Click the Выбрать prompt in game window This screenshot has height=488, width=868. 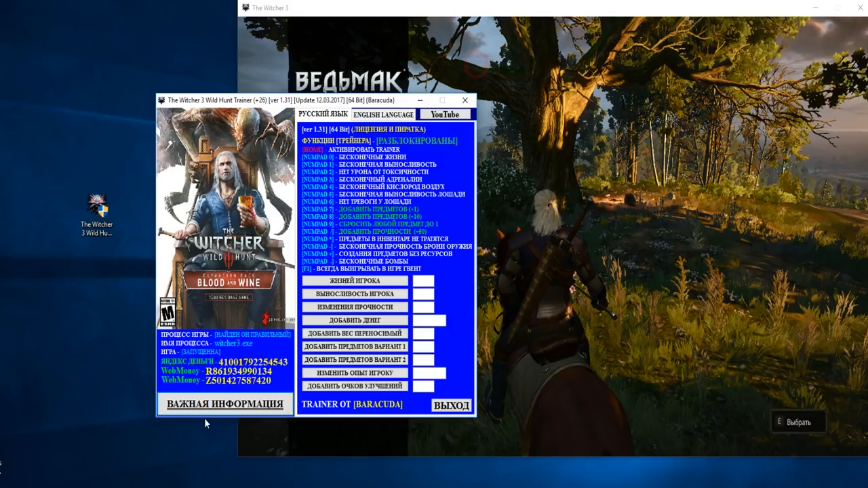pyautogui.click(x=798, y=422)
